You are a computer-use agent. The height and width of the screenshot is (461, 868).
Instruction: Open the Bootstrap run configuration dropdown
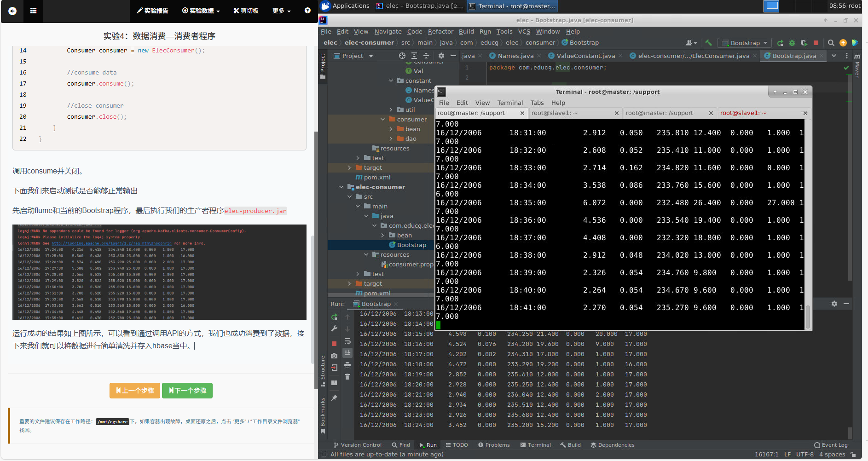point(745,43)
